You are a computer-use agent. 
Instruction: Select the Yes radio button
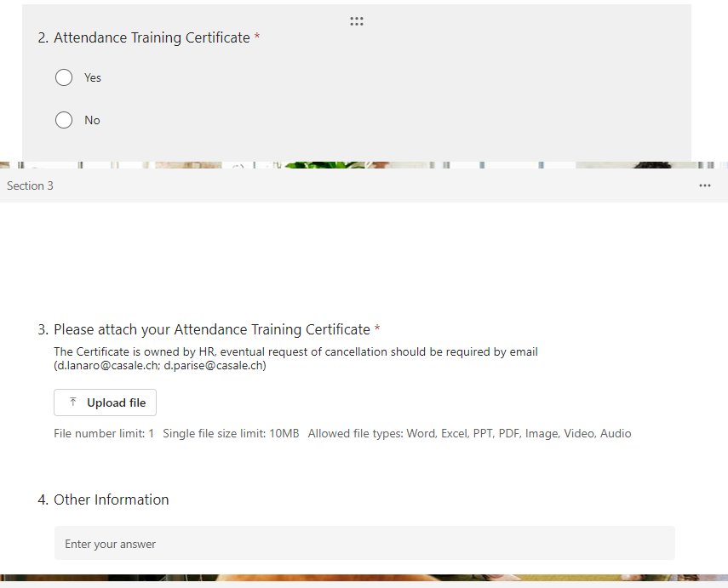tap(64, 77)
